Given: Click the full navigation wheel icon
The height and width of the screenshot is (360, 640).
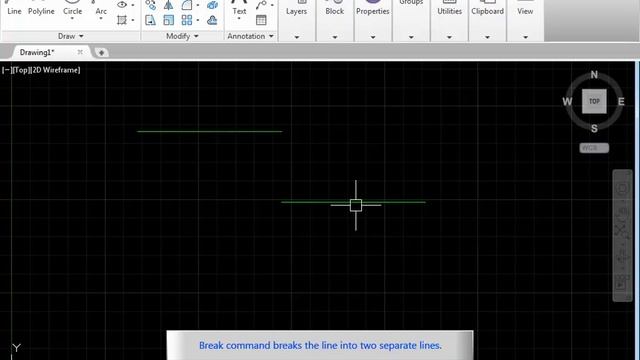Looking at the screenshot, I should pos(622,188).
